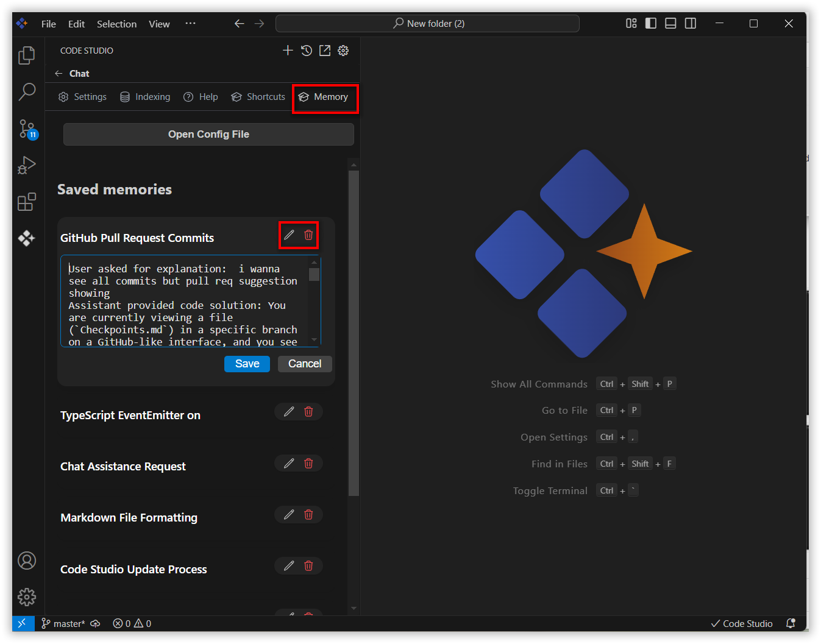Expand the overflow menu ellipsis

pyautogui.click(x=191, y=24)
